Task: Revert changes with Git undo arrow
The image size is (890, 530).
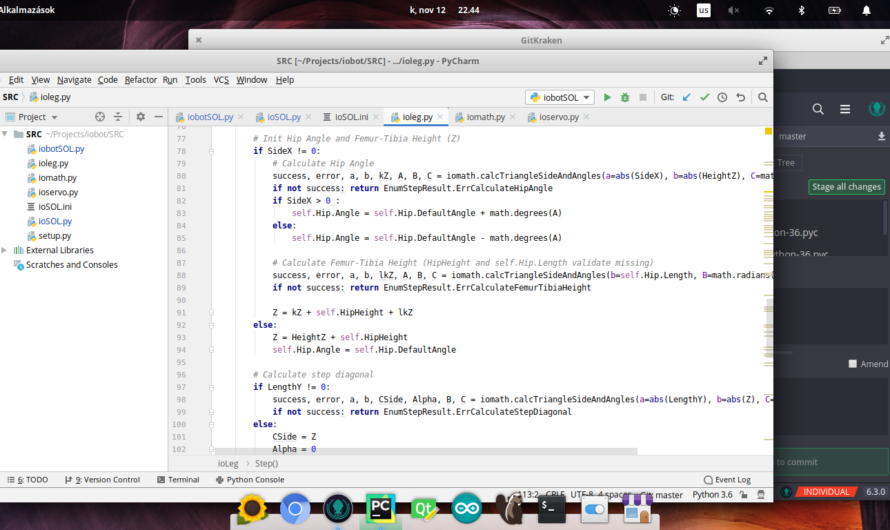Action: 741,98
